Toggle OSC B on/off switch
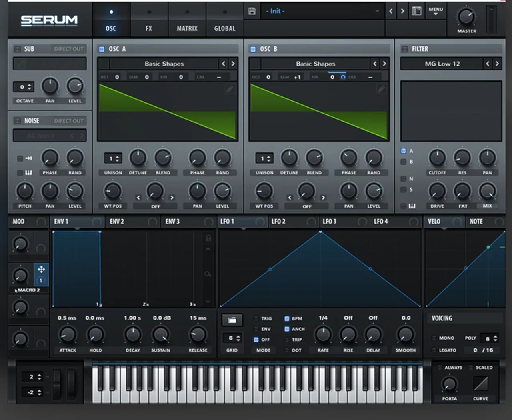This screenshot has height=420, width=512. point(253,49)
